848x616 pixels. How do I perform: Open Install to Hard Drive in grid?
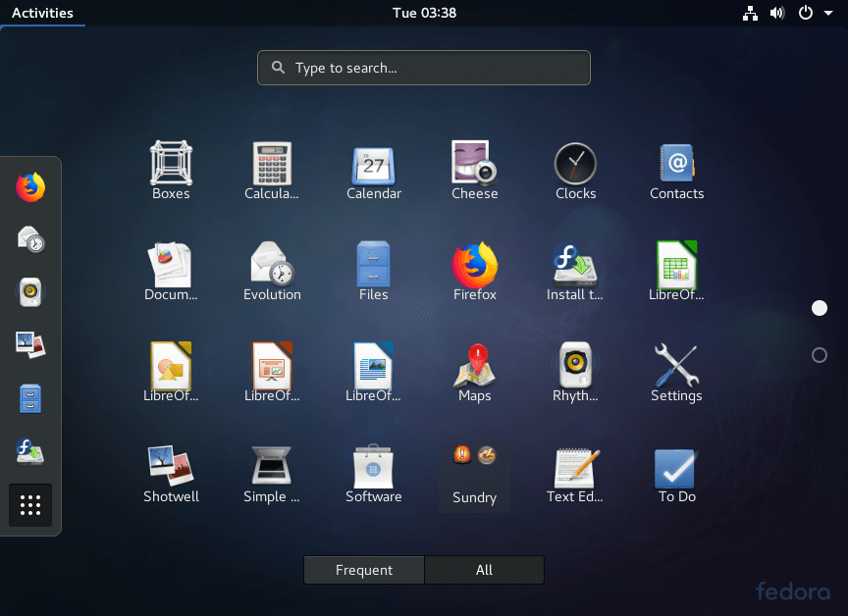click(x=575, y=272)
